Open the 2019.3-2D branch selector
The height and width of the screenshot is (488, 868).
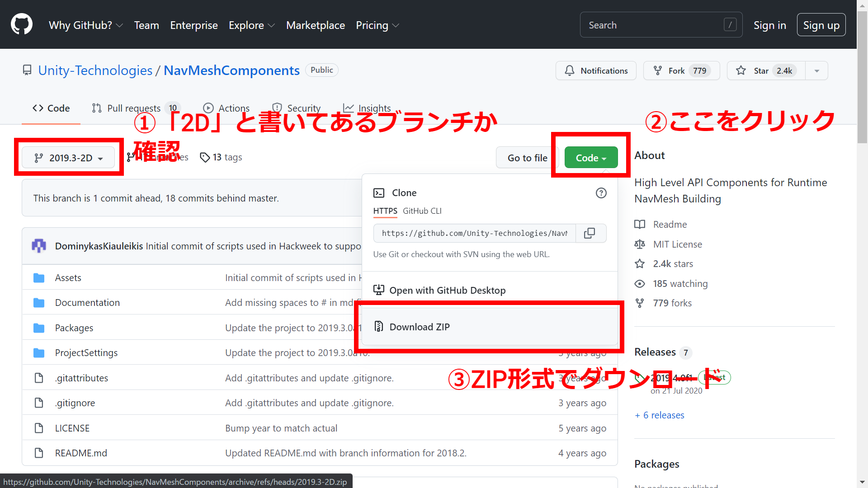pyautogui.click(x=68, y=157)
